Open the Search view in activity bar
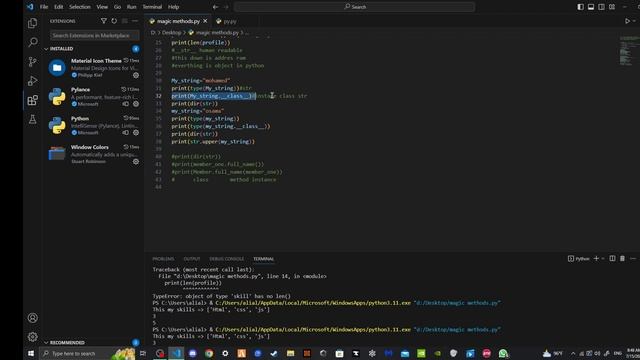The image size is (640, 360). (33, 42)
